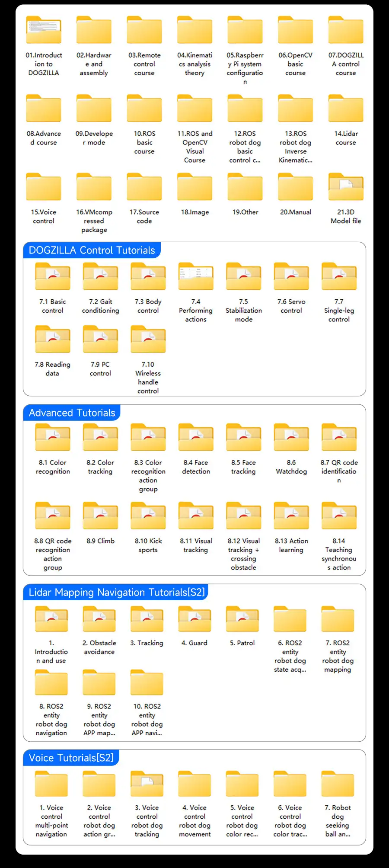Open the 15.Voice control folder
This screenshot has width=389, height=868.
coord(44,187)
